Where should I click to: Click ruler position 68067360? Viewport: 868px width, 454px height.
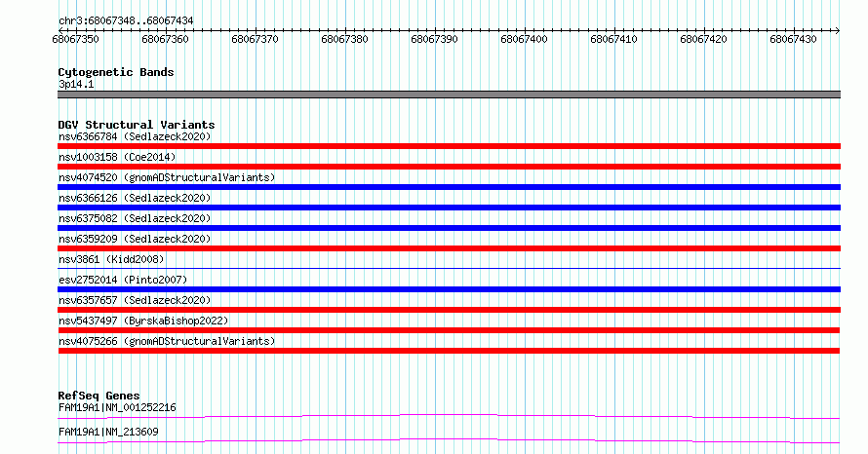pos(165,39)
